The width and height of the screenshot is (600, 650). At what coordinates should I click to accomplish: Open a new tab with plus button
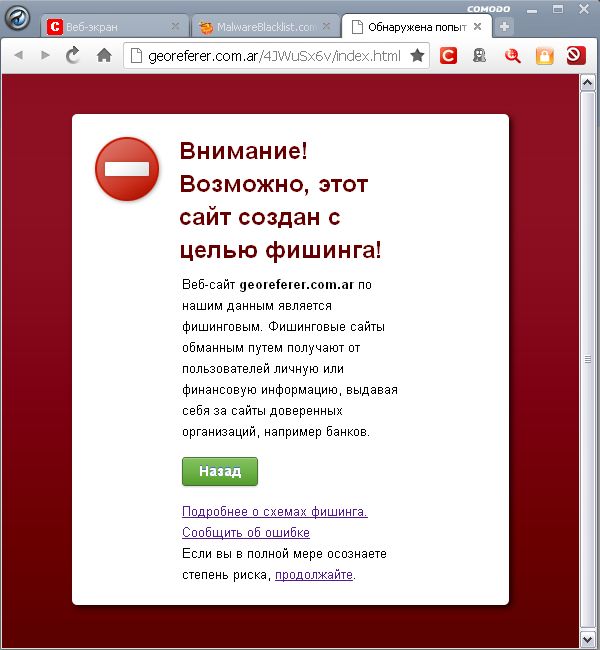coord(505,27)
